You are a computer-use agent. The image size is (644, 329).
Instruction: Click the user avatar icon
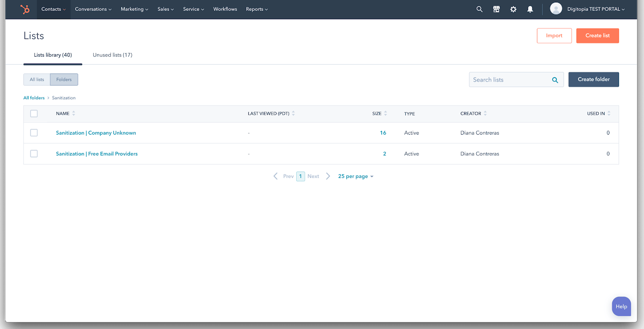tap(556, 8)
